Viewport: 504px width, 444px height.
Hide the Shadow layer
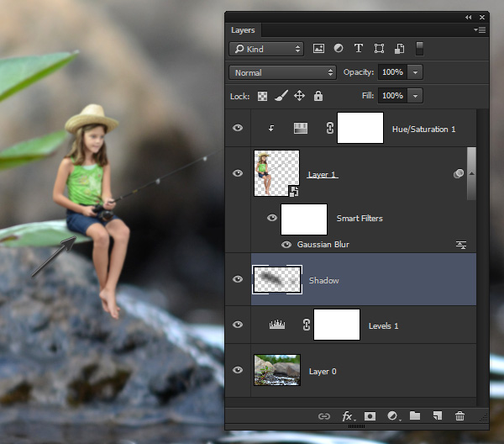tap(238, 279)
